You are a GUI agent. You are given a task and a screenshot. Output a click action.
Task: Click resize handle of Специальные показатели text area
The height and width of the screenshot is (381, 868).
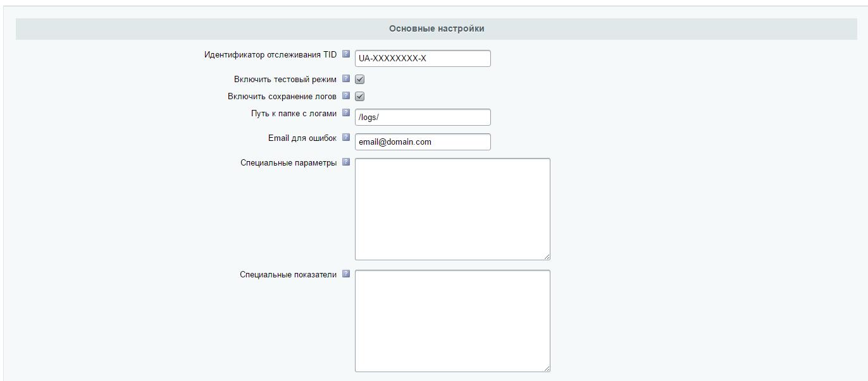click(x=547, y=368)
